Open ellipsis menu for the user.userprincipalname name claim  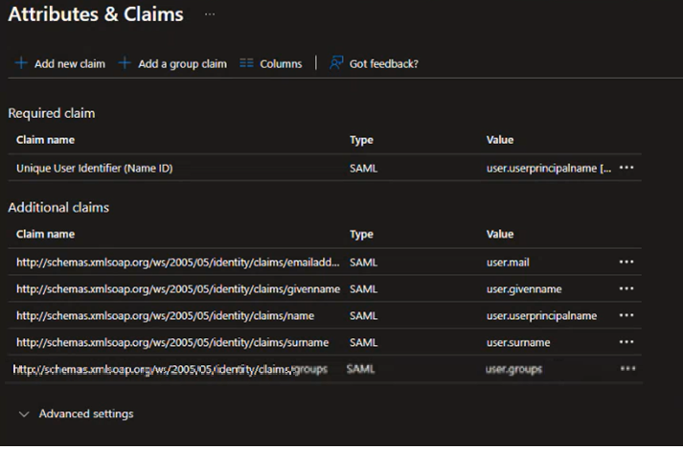tap(627, 316)
